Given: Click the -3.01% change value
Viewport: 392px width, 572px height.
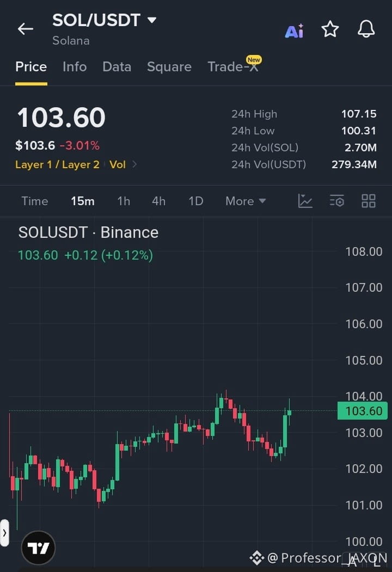Looking at the screenshot, I should coord(79,145).
